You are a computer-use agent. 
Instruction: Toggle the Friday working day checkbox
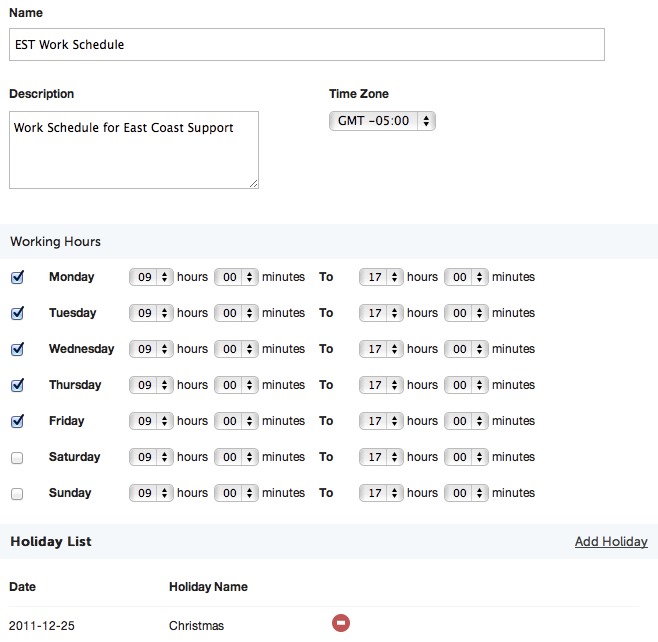17,421
